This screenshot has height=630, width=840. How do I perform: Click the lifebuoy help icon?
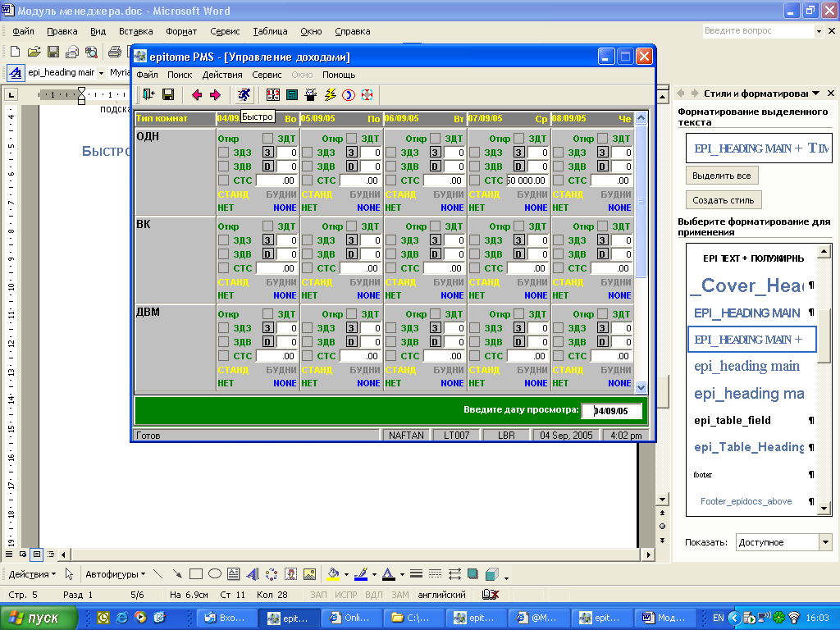367,95
